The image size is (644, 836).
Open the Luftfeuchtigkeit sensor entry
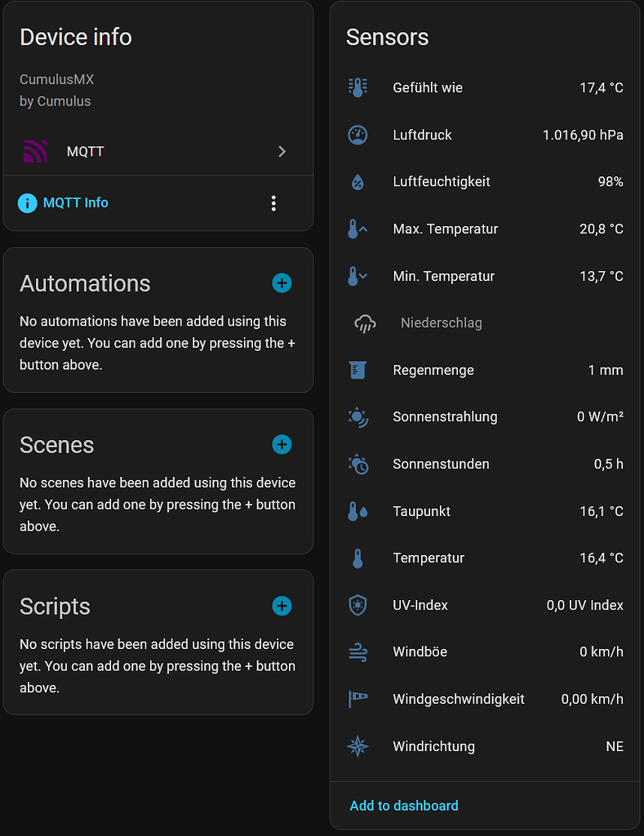[x=485, y=182]
